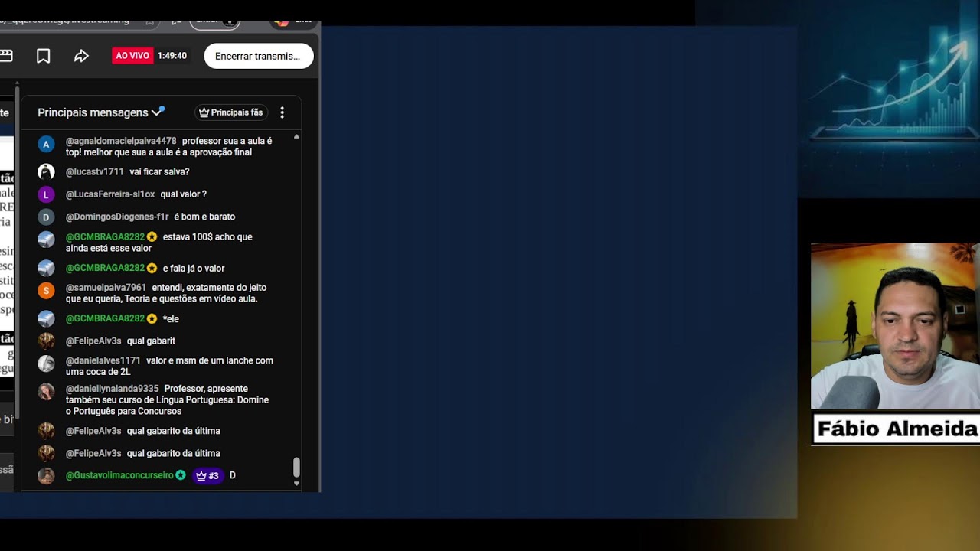Click member star badge next to 'estava 100$'
980x551 pixels.
click(152, 237)
